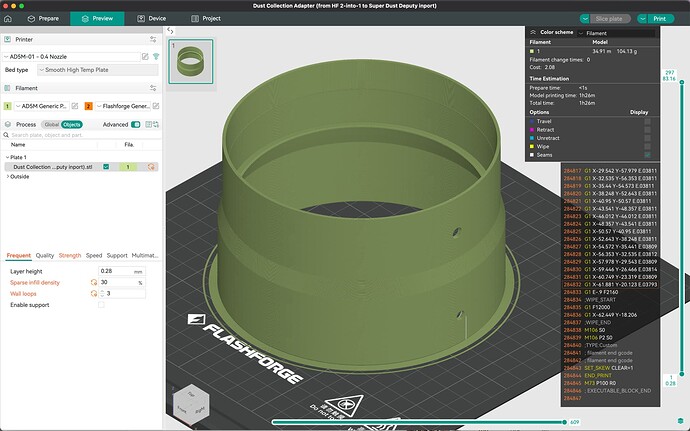Collapse the sidebar arrow icon
This screenshot has width=690, height=431.
tap(170, 31)
